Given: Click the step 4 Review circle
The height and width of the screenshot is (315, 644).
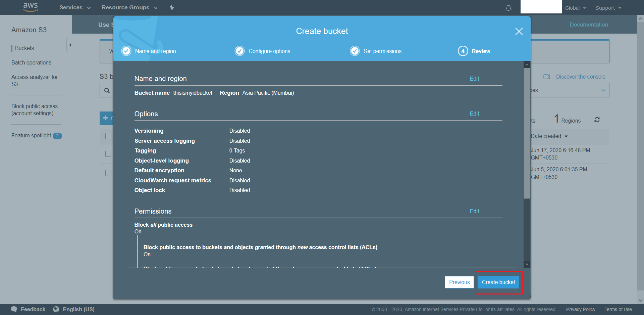Looking at the screenshot, I should (x=463, y=51).
